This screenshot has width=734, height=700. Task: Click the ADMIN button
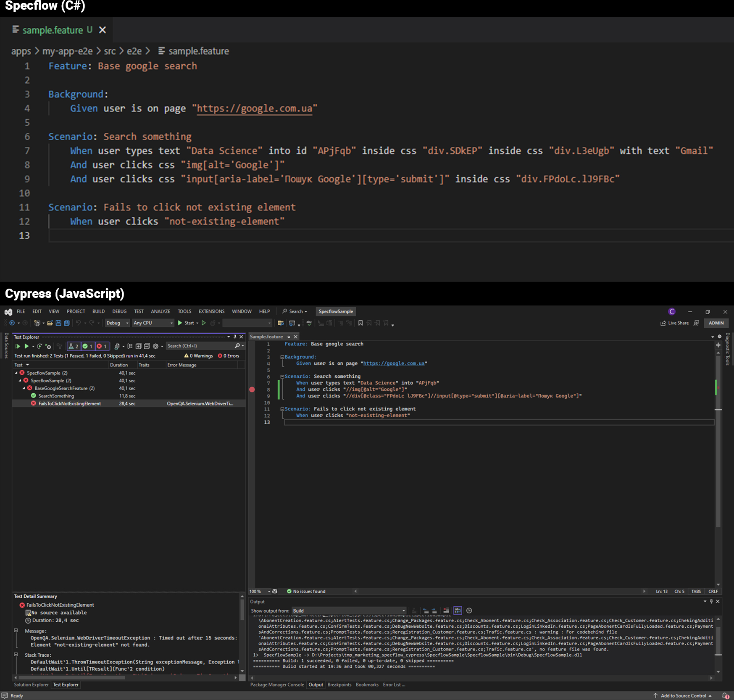point(716,323)
